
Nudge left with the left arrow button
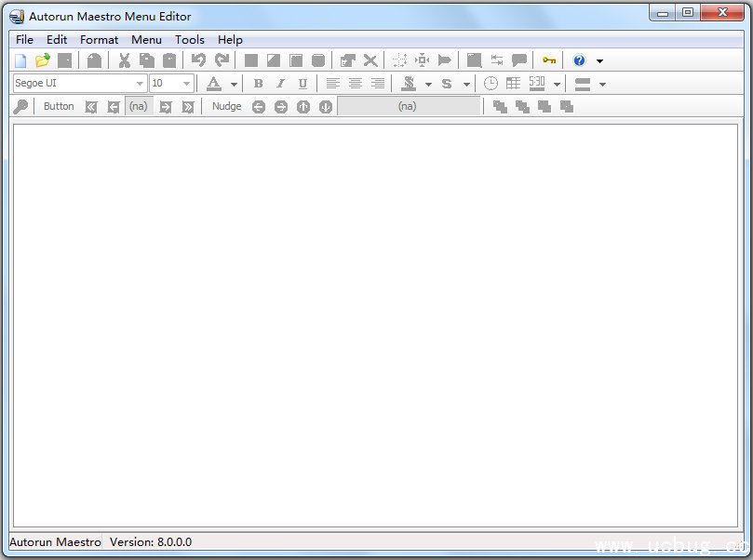pyautogui.click(x=258, y=107)
